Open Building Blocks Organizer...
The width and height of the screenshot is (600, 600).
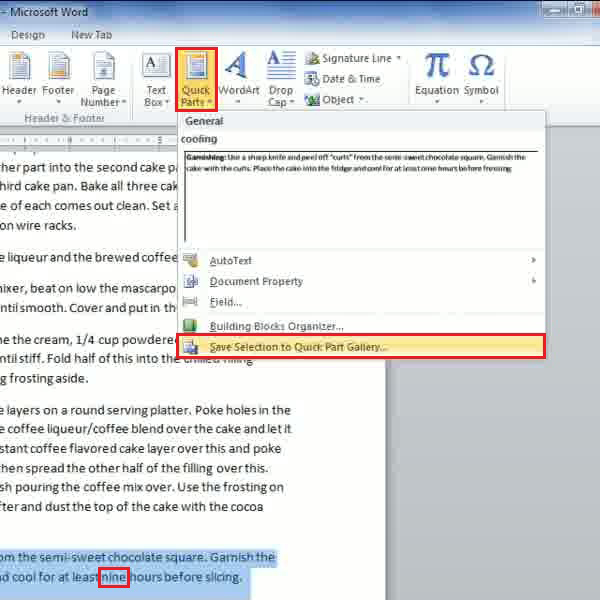tap(362, 326)
